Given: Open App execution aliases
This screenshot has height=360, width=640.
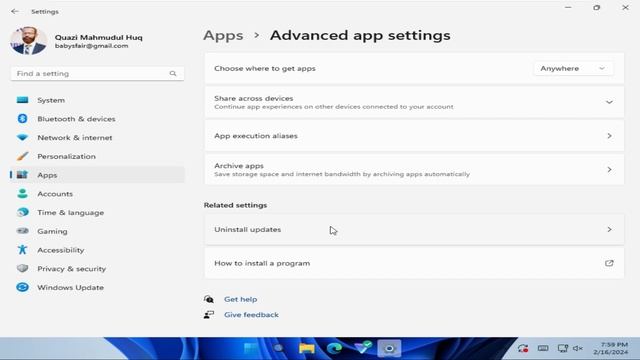Looking at the screenshot, I should click(414, 136).
